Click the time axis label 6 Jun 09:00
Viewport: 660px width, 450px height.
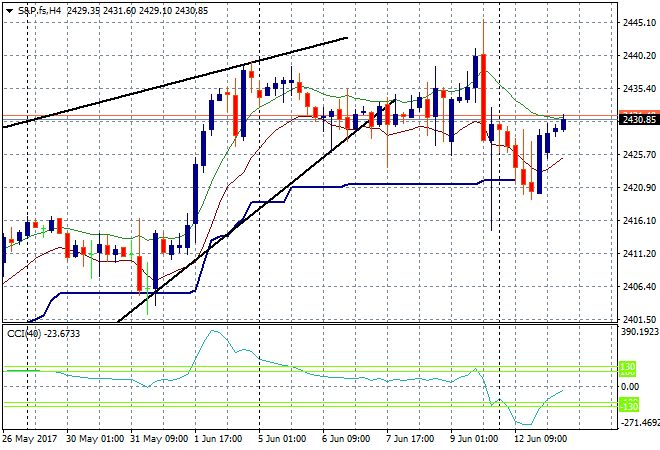click(346, 439)
